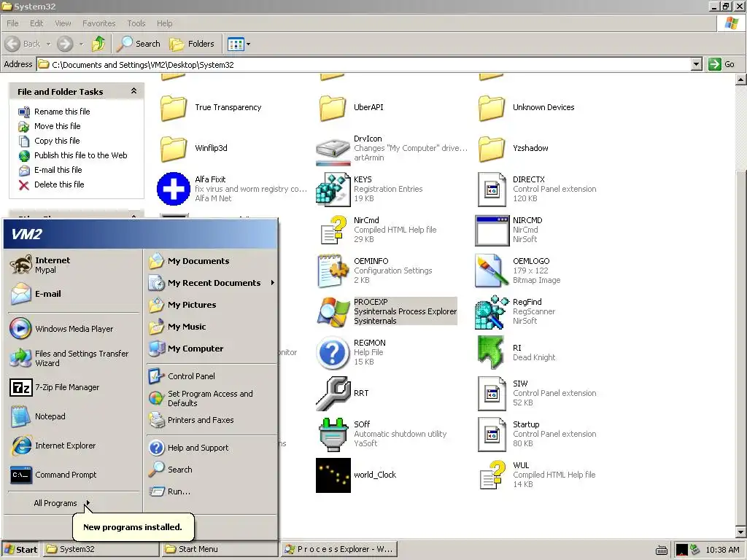
Task: Click the Search toolbar button
Action: point(139,44)
